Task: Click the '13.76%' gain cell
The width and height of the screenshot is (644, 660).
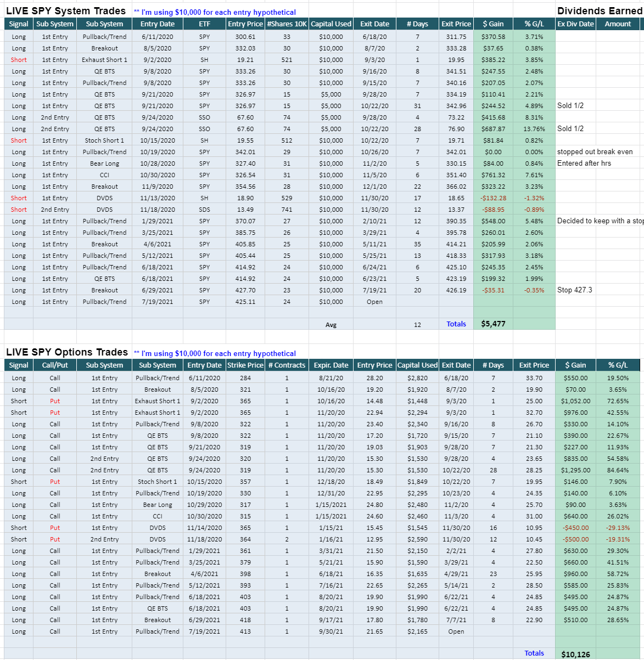Action: [534, 129]
